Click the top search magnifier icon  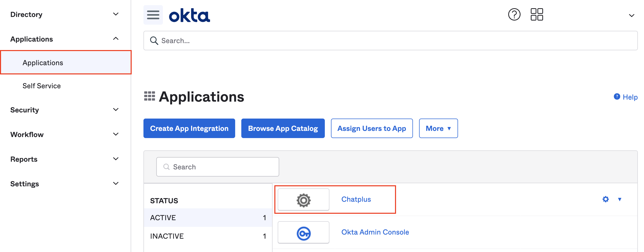pyautogui.click(x=154, y=41)
